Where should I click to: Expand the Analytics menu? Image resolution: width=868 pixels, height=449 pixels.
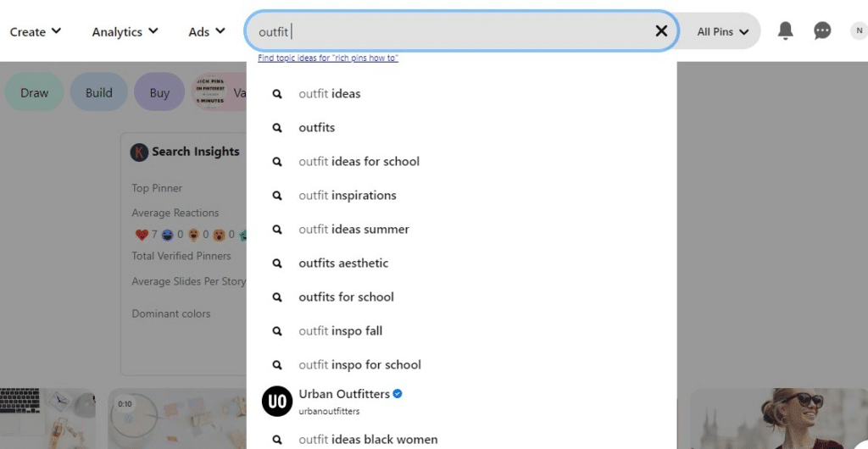click(x=125, y=32)
